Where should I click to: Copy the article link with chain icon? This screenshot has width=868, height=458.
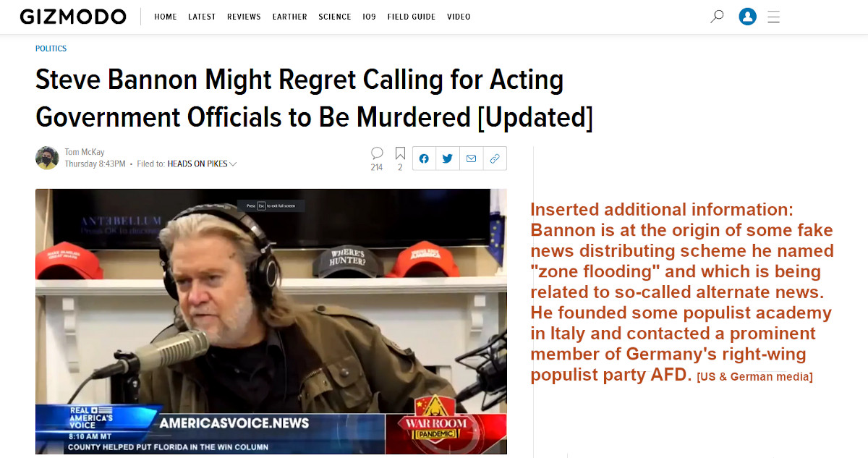495,158
